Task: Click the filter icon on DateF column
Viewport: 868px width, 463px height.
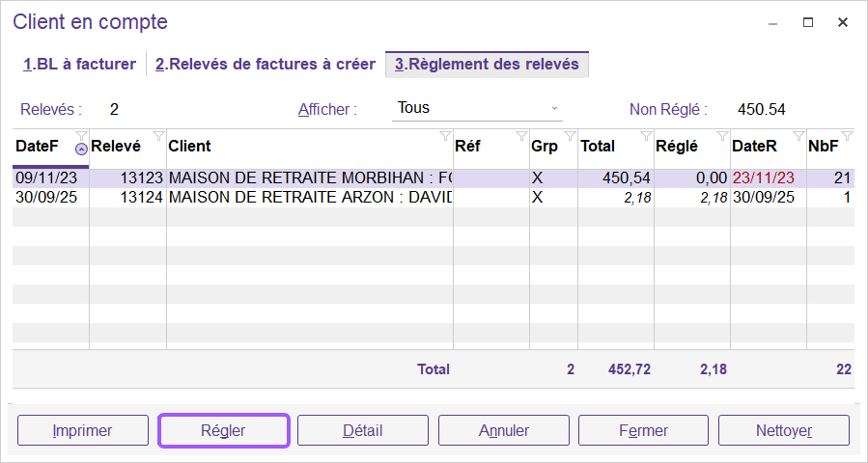Action: (x=81, y=135)
